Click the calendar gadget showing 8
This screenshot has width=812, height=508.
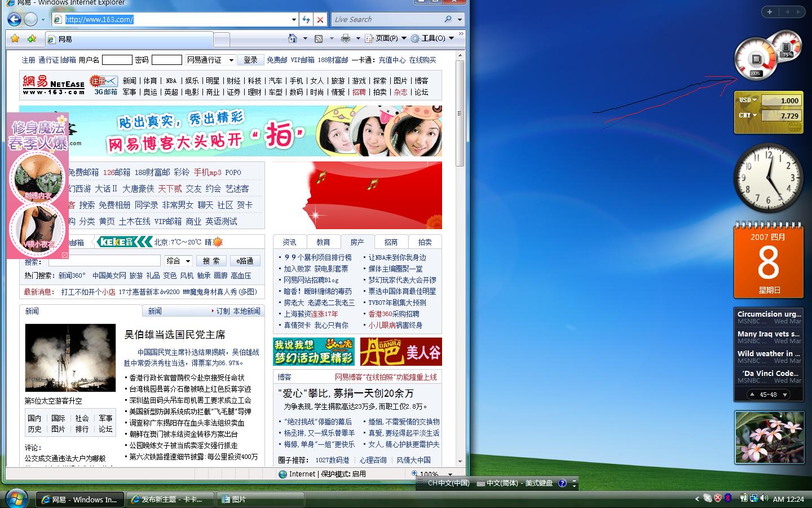pos(768,260)
